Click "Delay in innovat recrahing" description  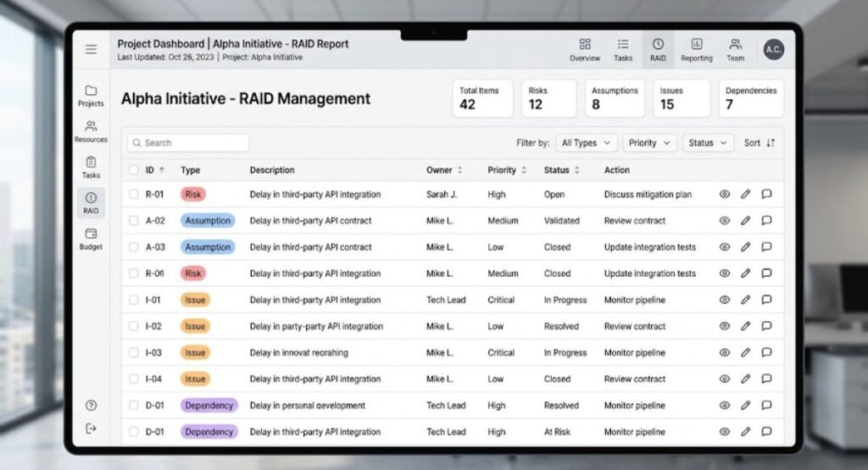click(x=299, y=352)
